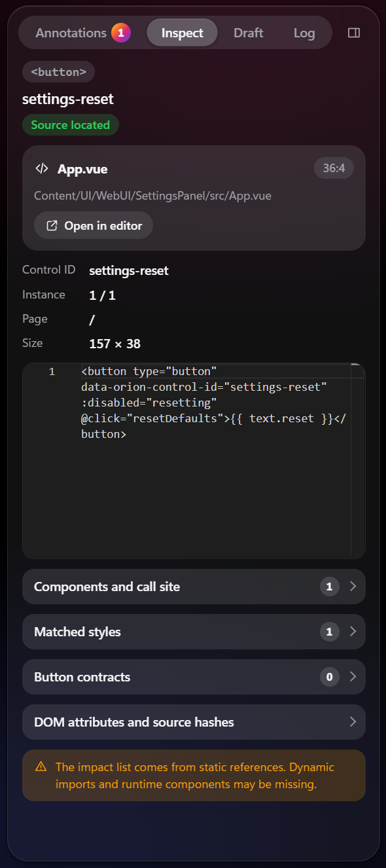Click the 0 badge on Button contracts
386x868 pixels.
pos(330,677)
